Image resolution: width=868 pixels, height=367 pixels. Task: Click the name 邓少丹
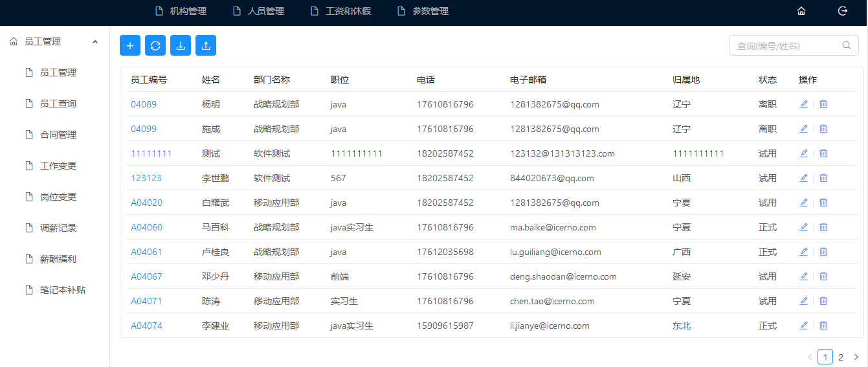pyautogui.click(x=216, y=276)
